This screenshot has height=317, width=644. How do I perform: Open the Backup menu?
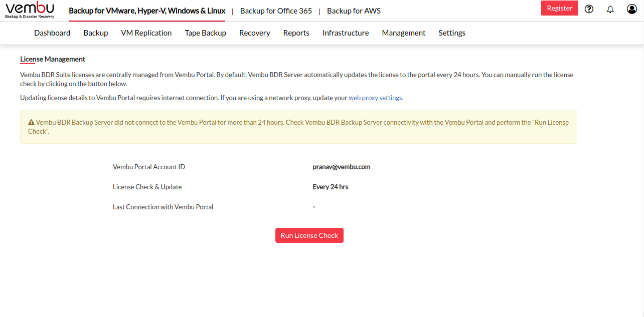[x=96, y=33]
